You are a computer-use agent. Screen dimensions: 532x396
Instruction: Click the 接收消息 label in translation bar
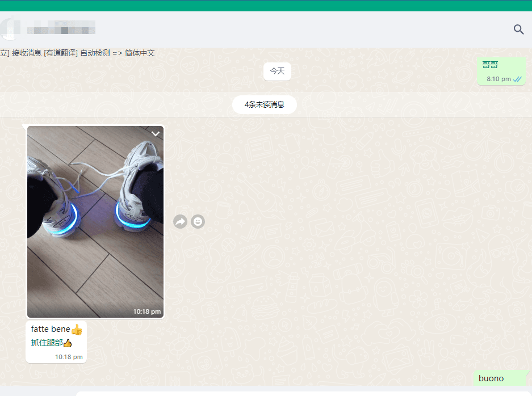coord(27,53)
